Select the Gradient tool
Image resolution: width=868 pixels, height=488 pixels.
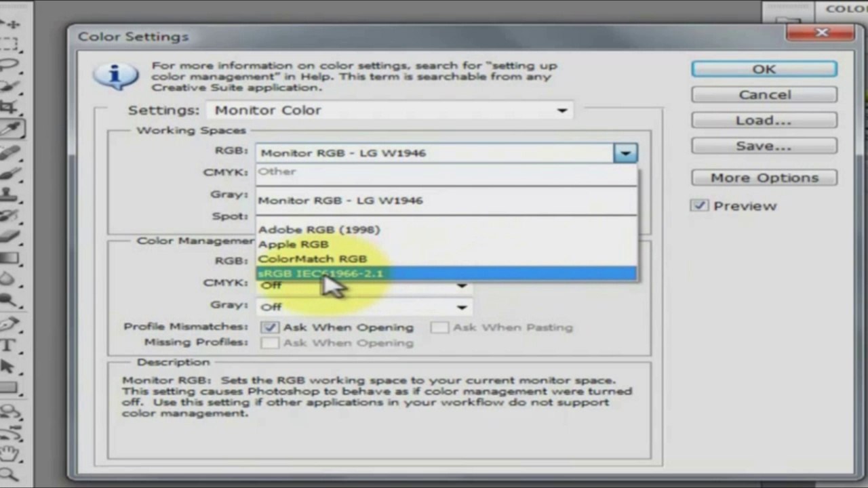(9, 258)
